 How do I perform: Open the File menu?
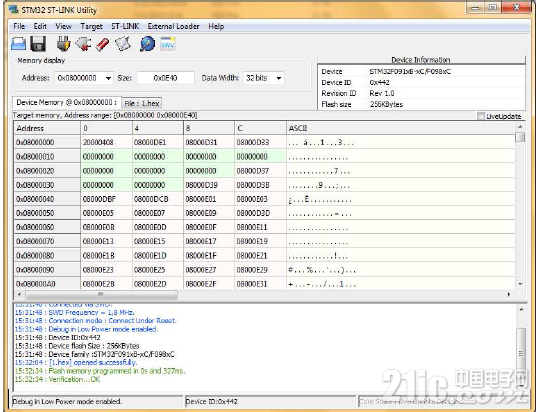click(19, 26)
